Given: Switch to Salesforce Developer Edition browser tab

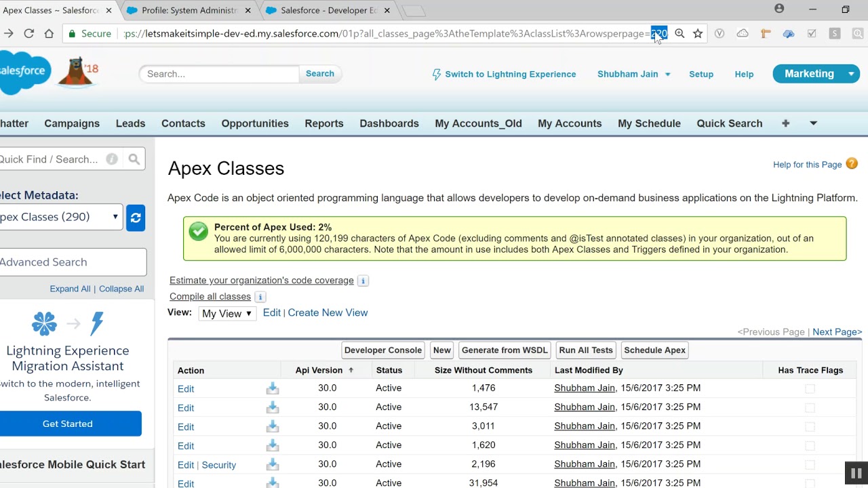Looking at the screenshot, I should click(328, 10).
